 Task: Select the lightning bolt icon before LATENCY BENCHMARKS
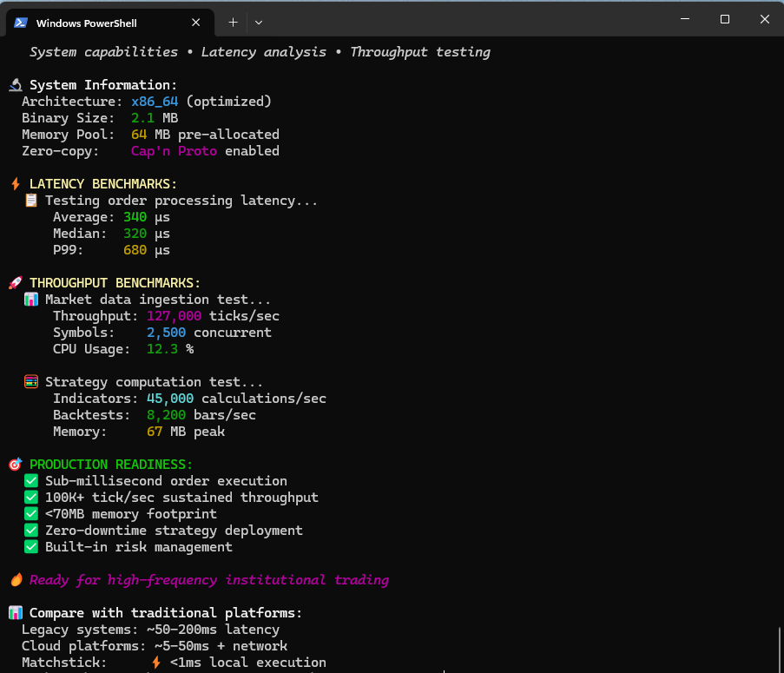pos(15,183)
